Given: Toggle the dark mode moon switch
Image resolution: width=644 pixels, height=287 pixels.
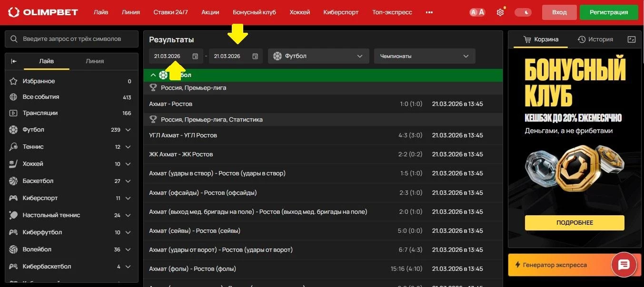Looking at the screenshot, I should 523,12.
